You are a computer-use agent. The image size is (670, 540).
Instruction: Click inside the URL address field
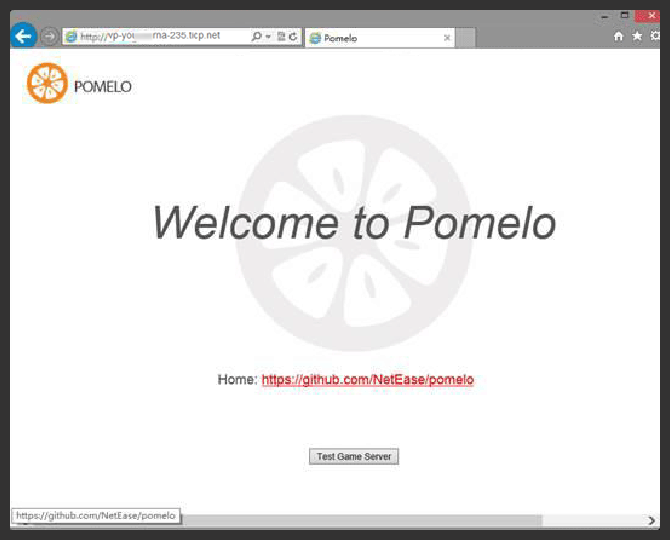[160, 36]
